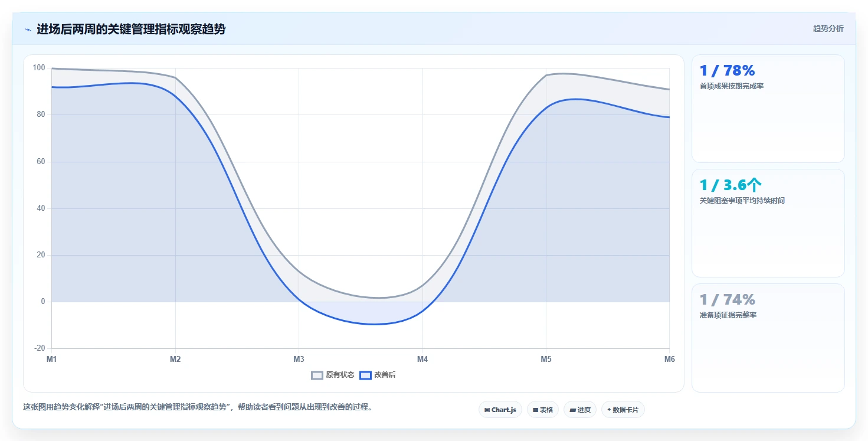Click the M5 x-axis label
Screen dimensions: 868x441
pyautogui.click(x=546, y=359)
